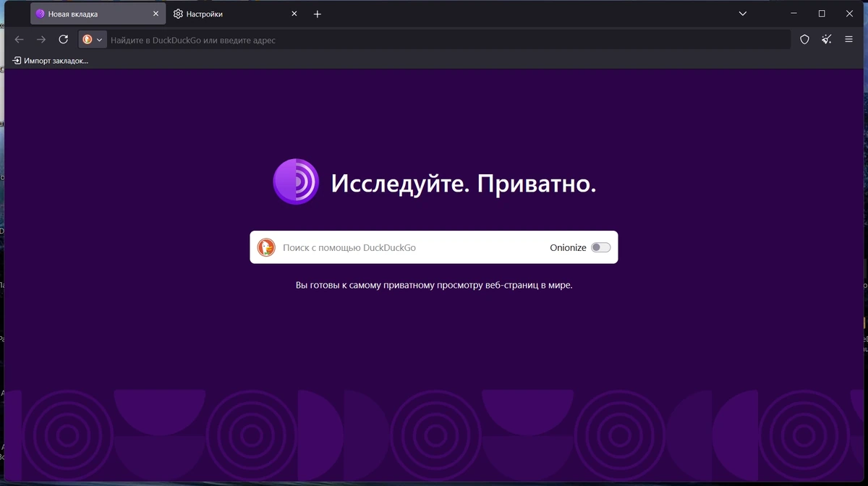Switch to the Настройки tab
This screenshot has height=486, width=868.
pos(236,14)
